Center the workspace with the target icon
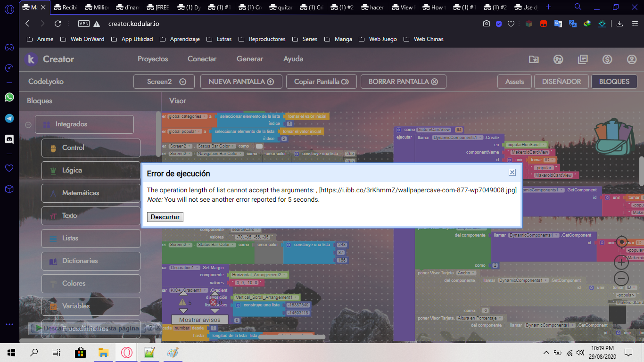Image resolution: width=644 pixels, height=362 pixels. coord(621,242)
